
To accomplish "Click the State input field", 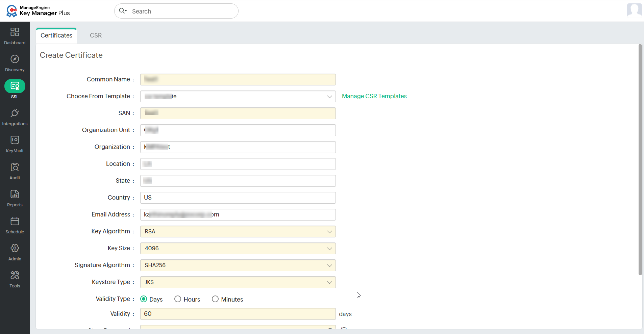I will (x=238, y=181).
